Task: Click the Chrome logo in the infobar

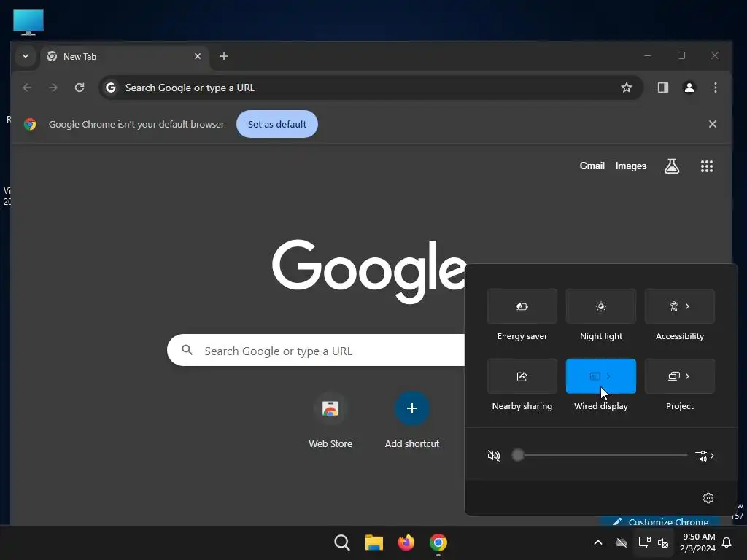Action: point(30,124)
